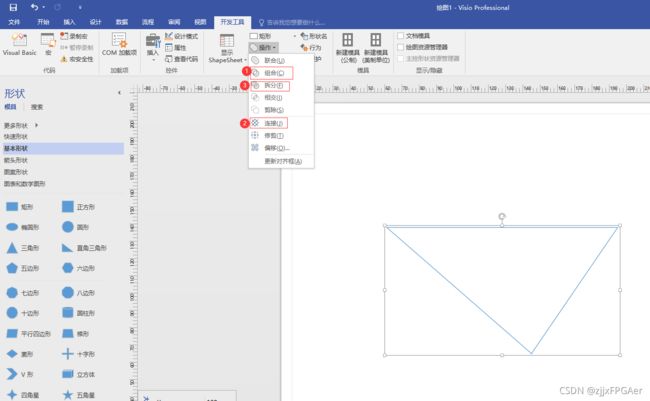Switch to the 视图 view tab
This screenshot has height=401, width=650.
200,22
